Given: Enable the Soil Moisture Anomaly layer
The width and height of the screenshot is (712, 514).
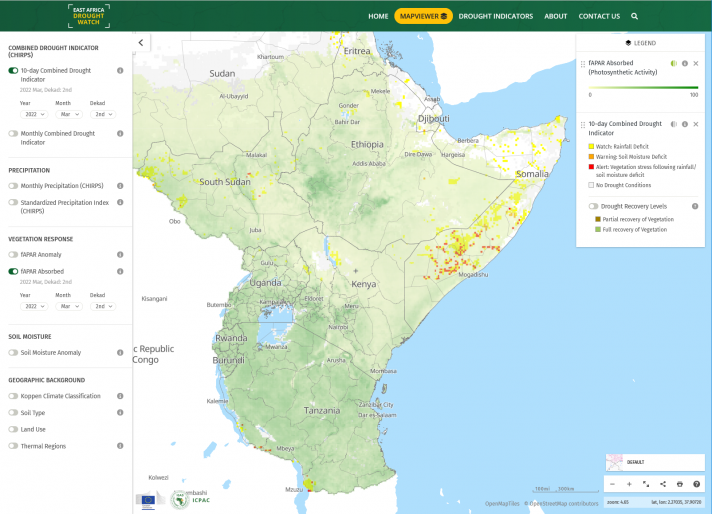Looking at the screenshot, I should click(x=14, y=353).
